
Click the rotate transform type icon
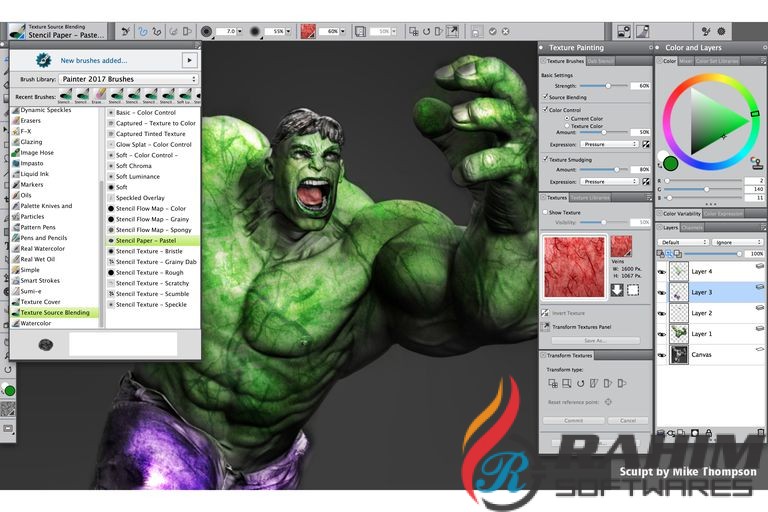pyautogui.click(x=580, y=382)
